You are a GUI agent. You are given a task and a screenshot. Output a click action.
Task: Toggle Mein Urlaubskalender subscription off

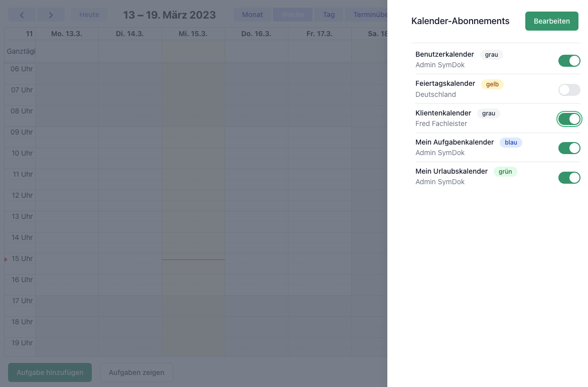pyautogui.click(x=569, y=177)
